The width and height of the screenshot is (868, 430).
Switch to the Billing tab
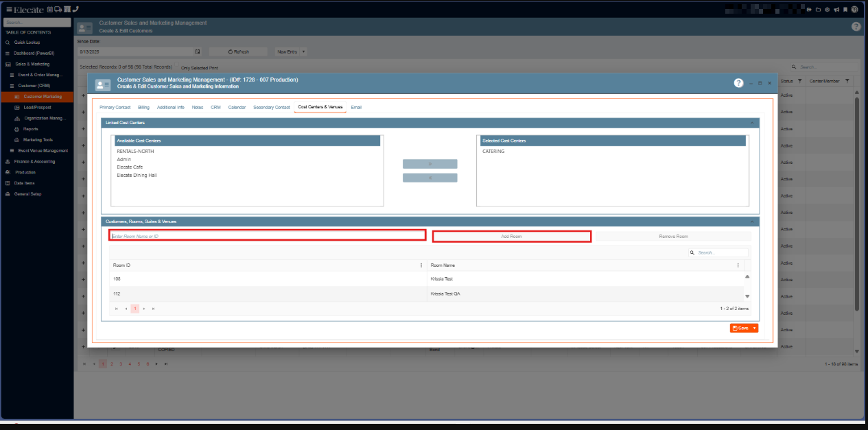tap(143, 108)
